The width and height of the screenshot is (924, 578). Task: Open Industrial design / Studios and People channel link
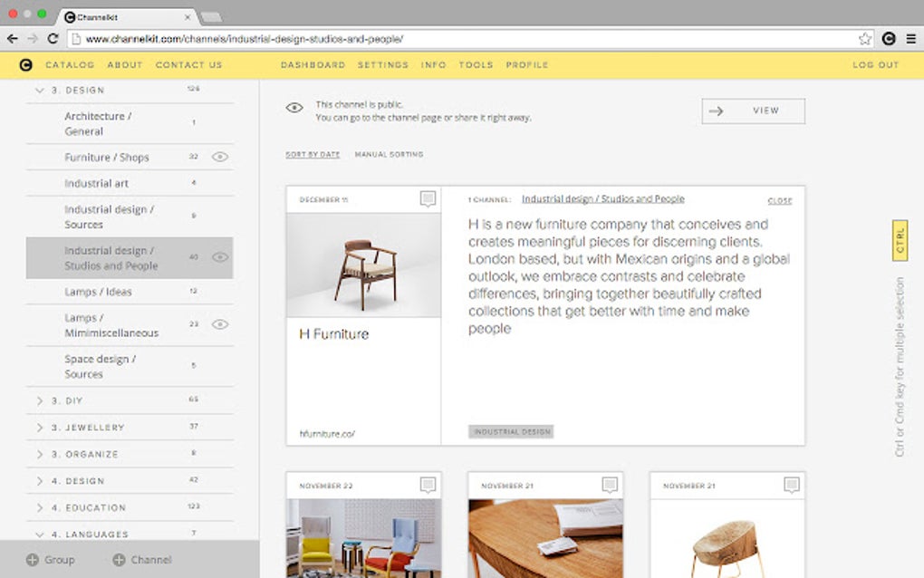click(602, 199)
